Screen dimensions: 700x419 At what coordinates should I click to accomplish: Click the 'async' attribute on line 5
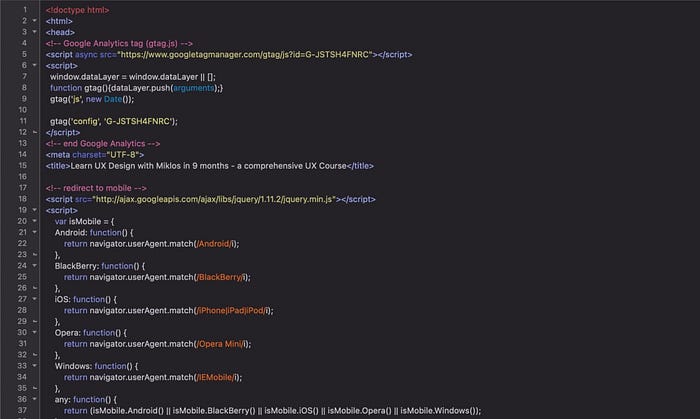click(86, 54)
